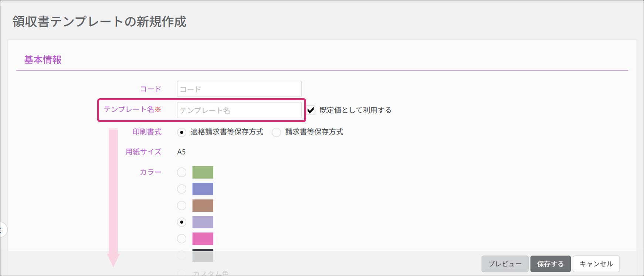
Task: Select the pink color radio button
Action: pyautogui.click(x=182, y=239)
